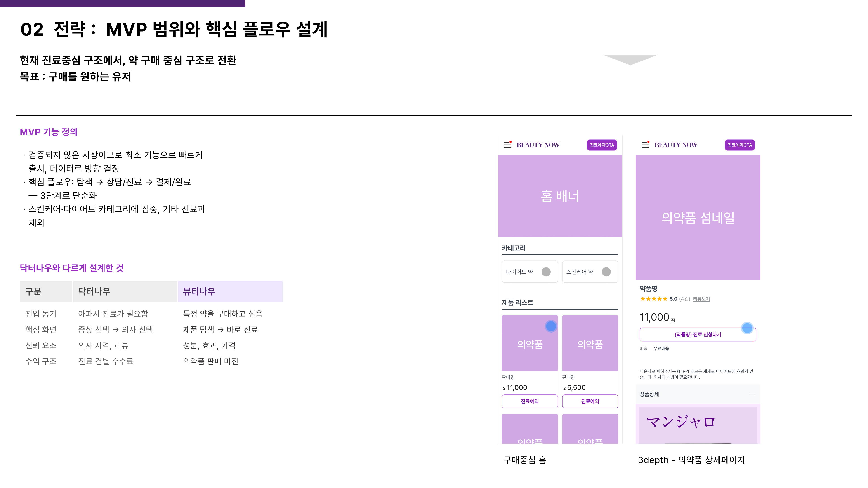The width and height of the screenshot is (868, 488).
Task: Click 진료예약CTA button in home mockup header
Action: (602, 145)
